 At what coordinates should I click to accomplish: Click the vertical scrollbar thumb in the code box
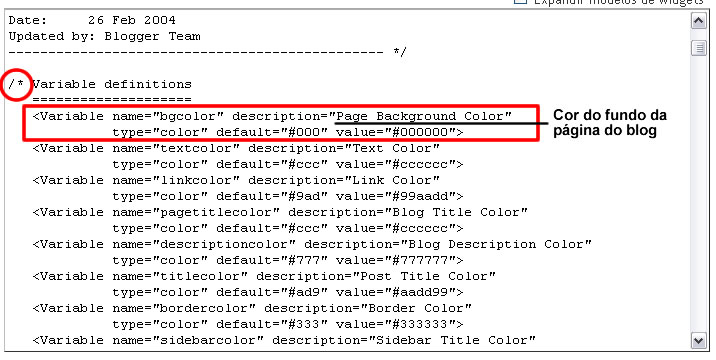click(699, 48)
